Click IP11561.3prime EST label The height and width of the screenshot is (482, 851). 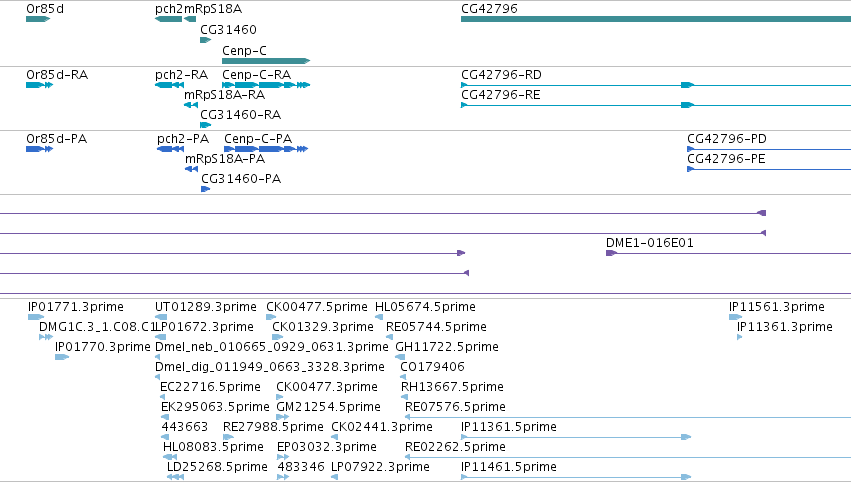(777, 307)
